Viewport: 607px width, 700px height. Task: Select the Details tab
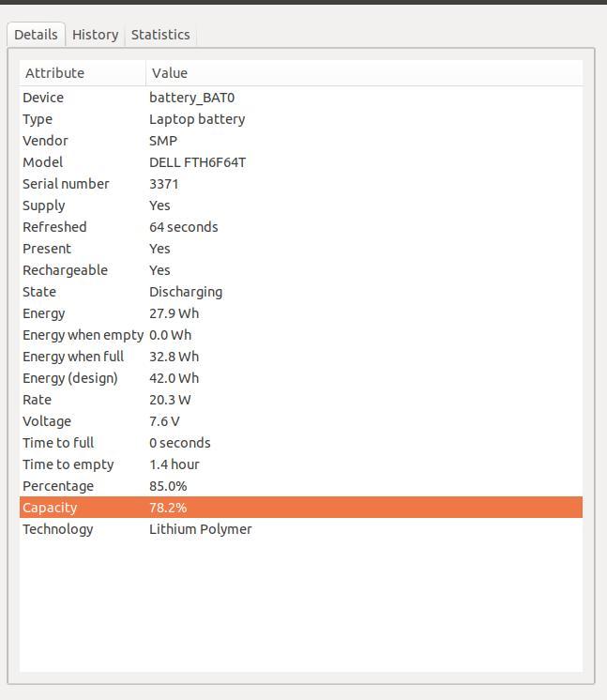pos(37,35)
